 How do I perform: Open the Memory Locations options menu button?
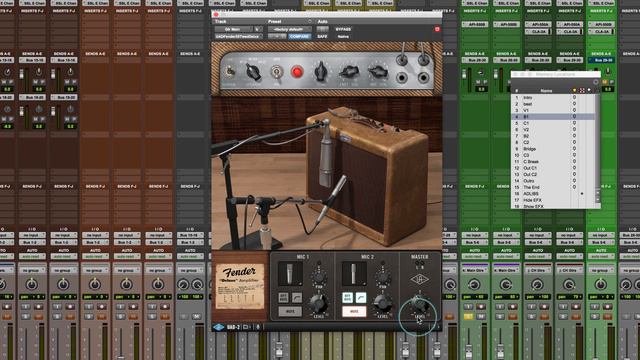pos(596,82)
